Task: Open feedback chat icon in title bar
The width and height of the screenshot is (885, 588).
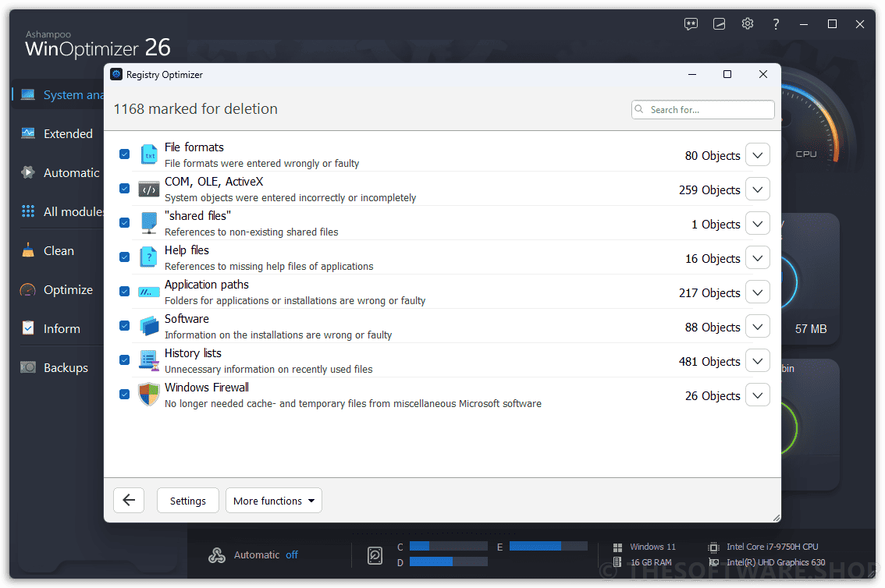Action: [691, 23]
